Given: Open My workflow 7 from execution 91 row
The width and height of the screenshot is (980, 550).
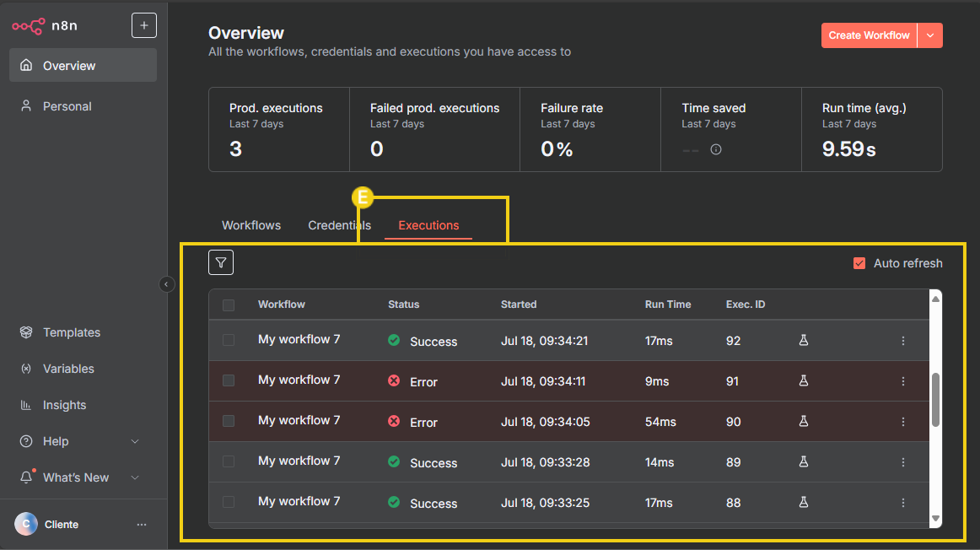Looking at the screenshot, I should (299, 380).
